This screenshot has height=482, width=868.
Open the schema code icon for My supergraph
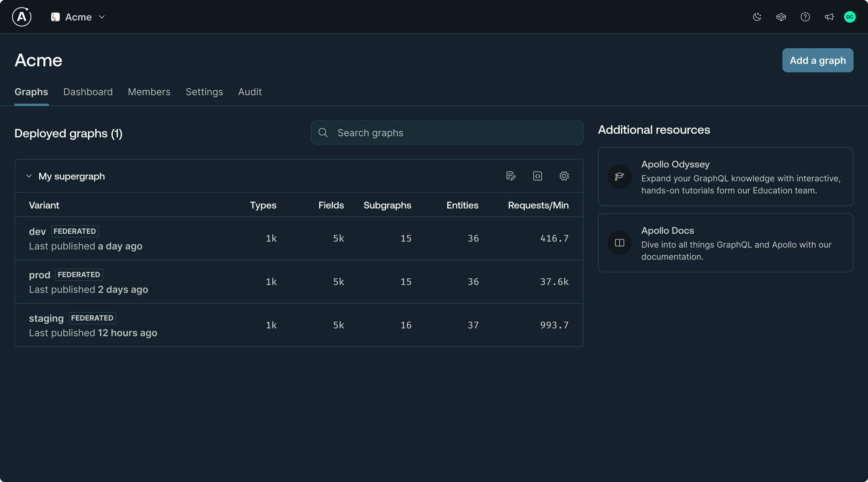click(537, 176)
